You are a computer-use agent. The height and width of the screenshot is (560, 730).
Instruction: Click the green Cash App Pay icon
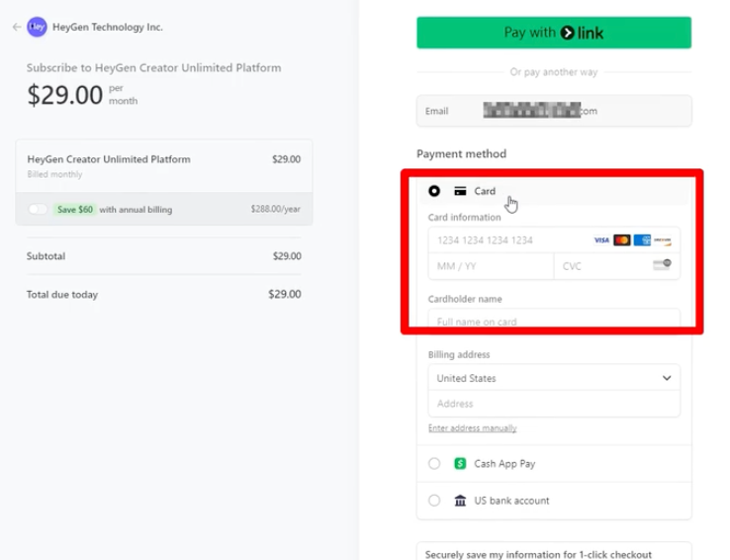pyautogui.click(x=460, y=464)
